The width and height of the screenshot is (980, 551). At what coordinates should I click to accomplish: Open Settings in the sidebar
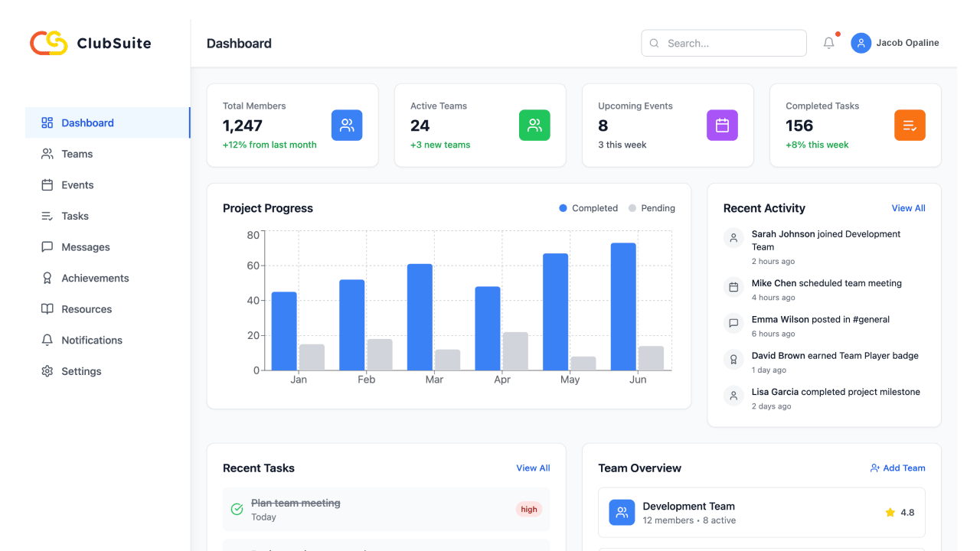(81, 371)
